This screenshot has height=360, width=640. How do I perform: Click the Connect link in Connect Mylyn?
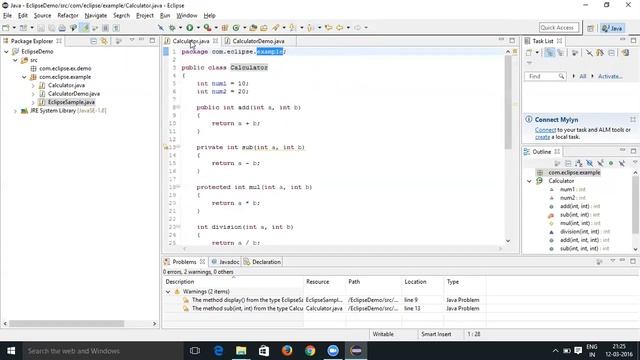(x=545, y=130)
